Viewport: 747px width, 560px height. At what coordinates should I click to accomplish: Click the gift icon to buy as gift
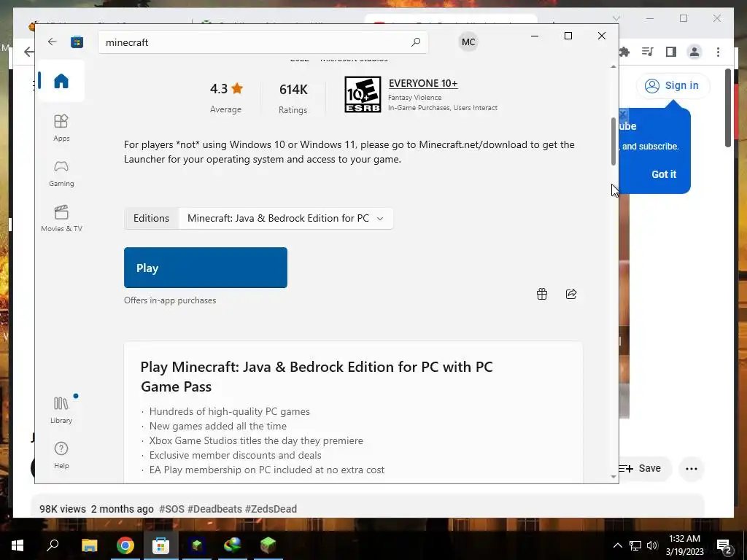(542, 294)
